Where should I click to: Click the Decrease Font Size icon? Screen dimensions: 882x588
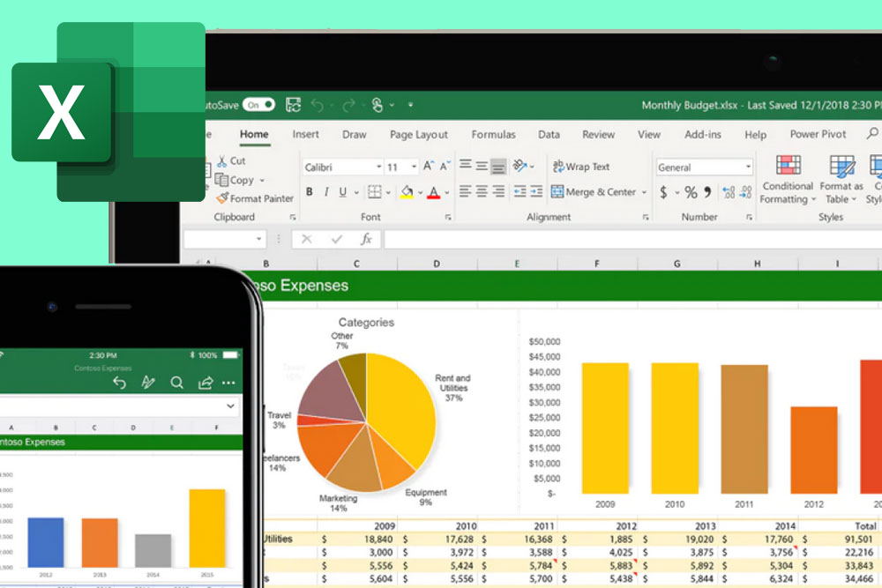445,166
